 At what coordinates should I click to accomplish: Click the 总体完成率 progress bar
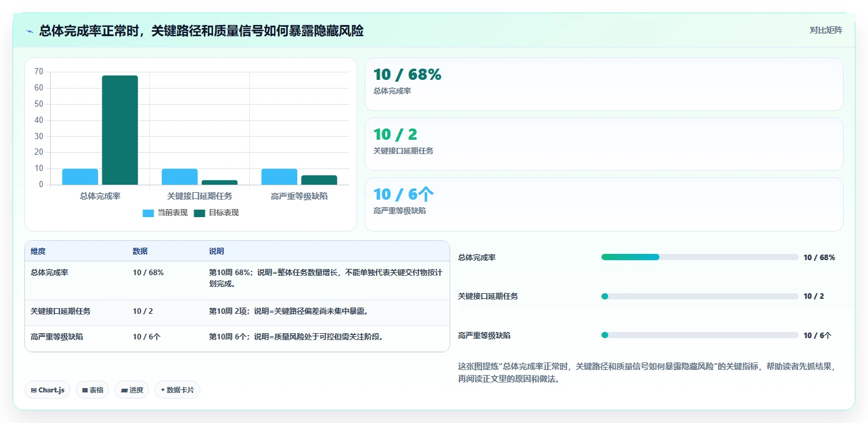(x=700, y=257)
